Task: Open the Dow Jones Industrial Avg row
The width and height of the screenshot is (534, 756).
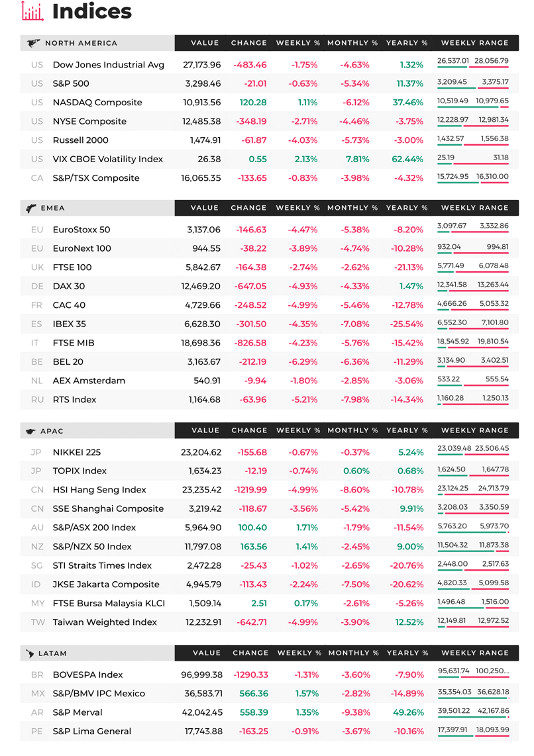Action: pos(270,65)
